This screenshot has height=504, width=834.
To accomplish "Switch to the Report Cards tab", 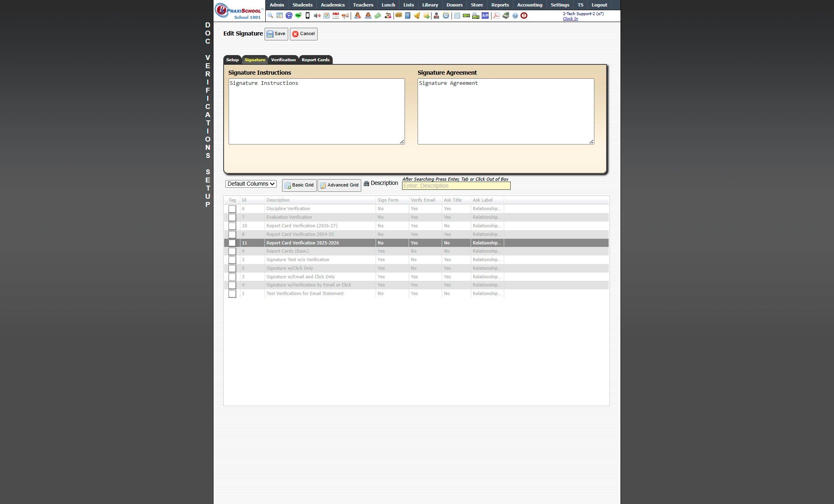I will coord(315,60).
